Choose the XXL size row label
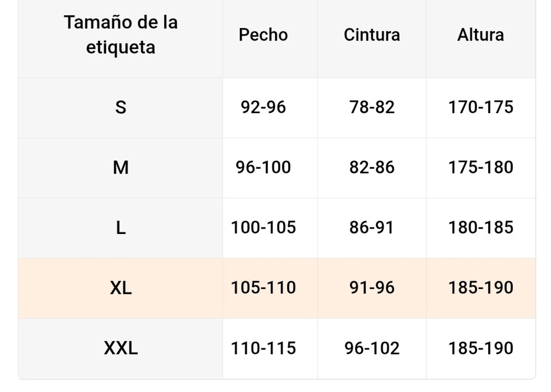 coord(121,348)
